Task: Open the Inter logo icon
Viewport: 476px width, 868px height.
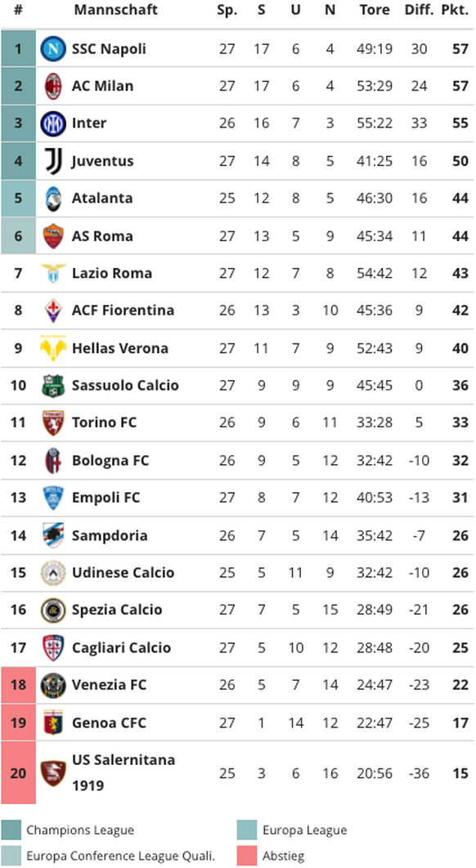Action: tap(53, 123)
